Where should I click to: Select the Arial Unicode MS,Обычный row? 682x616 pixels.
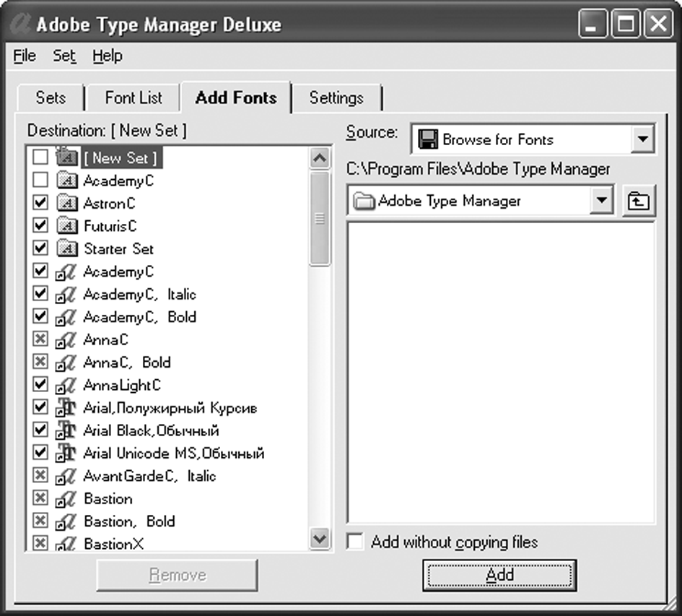click(173, 454)
